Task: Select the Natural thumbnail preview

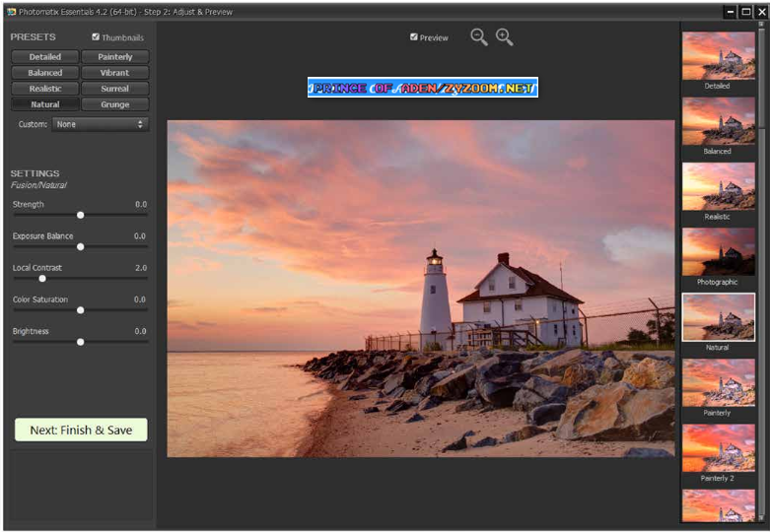Action: [719, 317]
